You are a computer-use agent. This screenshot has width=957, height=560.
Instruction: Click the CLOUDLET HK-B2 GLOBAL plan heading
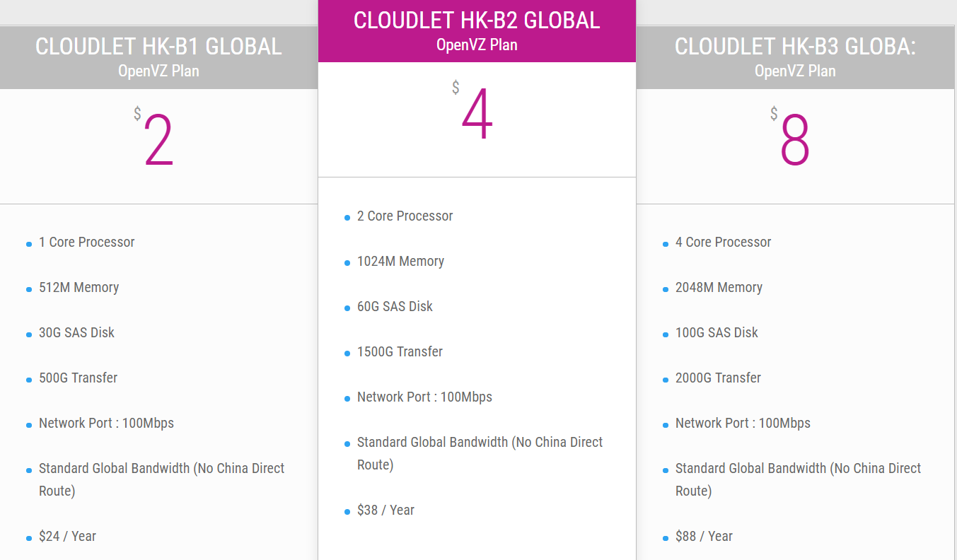(x=477, y=21)
